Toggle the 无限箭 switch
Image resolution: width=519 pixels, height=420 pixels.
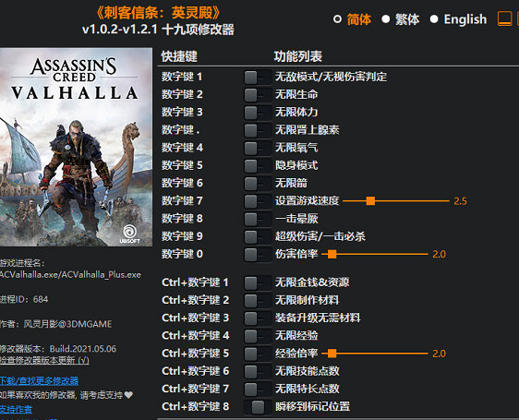point(258,184)
